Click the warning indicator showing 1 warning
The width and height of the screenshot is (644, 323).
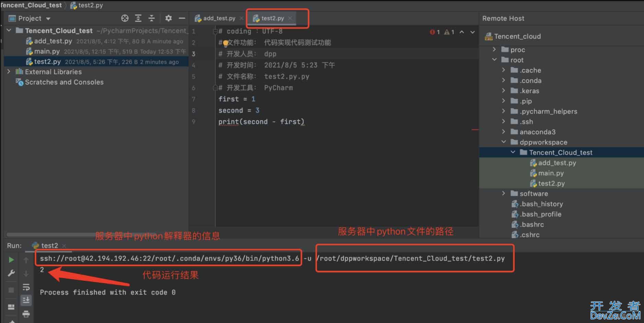pyautogui.click(x=449, y=32)
